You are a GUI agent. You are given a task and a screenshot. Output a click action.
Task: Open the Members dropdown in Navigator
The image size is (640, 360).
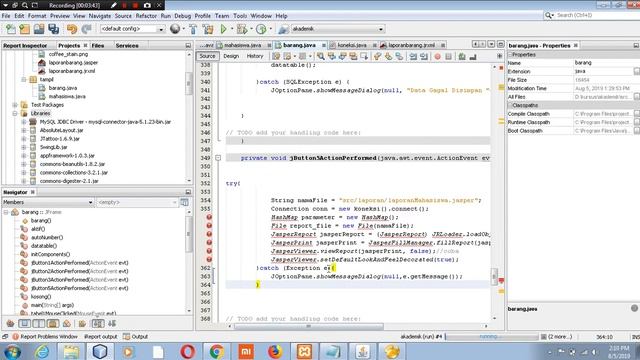tap(48, 202)
